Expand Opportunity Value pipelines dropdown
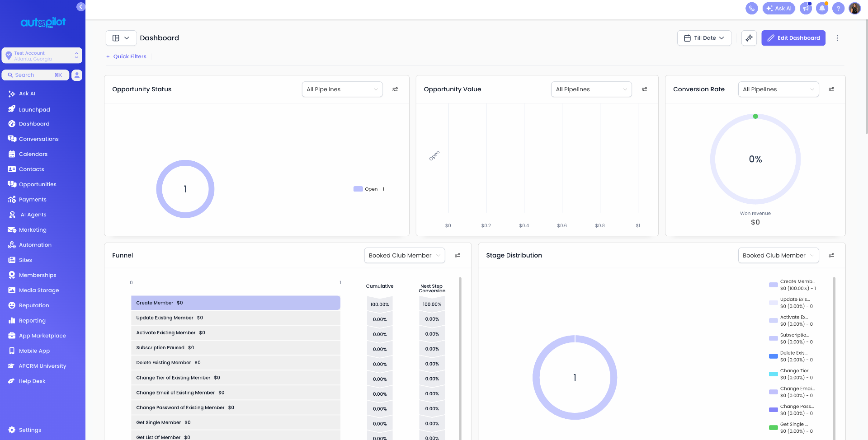Screen dimensions: 868x440 pyautogui.click(x=591, y=89)
